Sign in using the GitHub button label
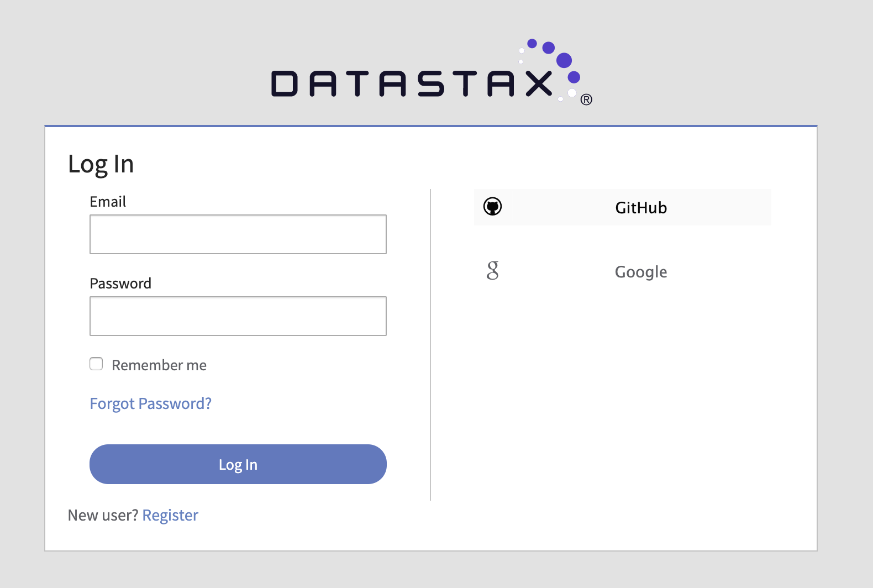Image resolution: width=873 pixels, height=588 pixels. [641, 208]
